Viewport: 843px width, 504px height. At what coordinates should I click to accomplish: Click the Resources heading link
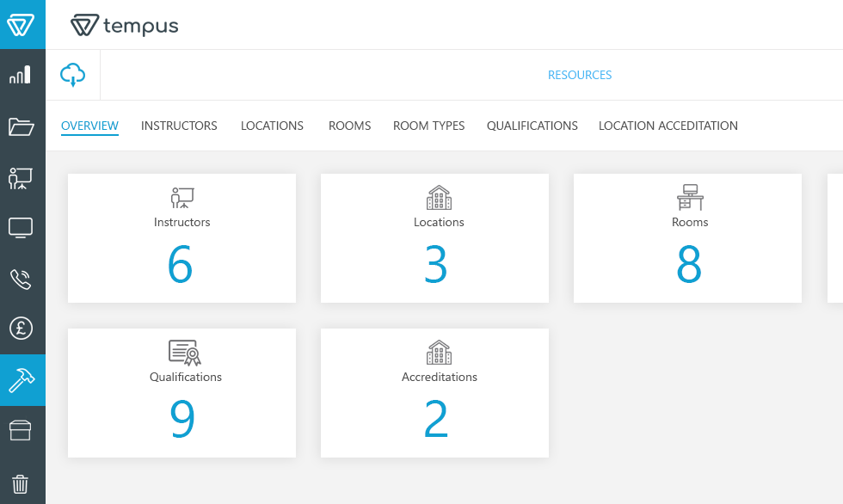[x=580, y=75]
